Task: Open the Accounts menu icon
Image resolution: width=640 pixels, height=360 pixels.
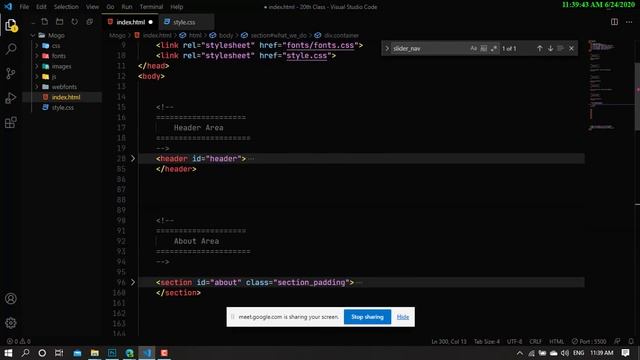Action: [x=11, y=298]
